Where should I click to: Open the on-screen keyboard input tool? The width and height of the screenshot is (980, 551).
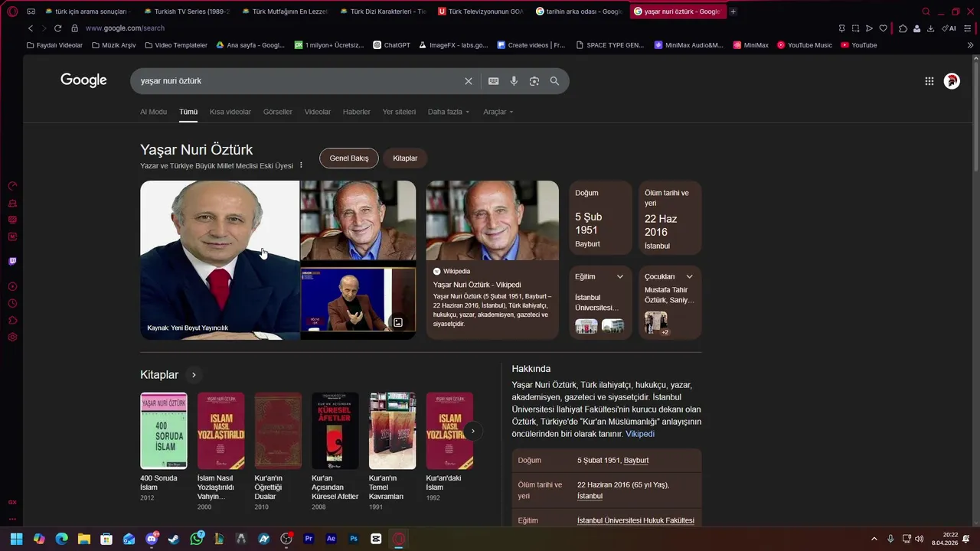[494, 81]
